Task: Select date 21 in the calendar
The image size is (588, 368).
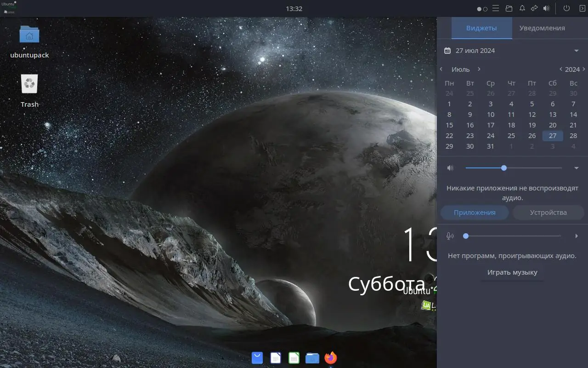Action: pyautogui.click(x=573, y=125)
